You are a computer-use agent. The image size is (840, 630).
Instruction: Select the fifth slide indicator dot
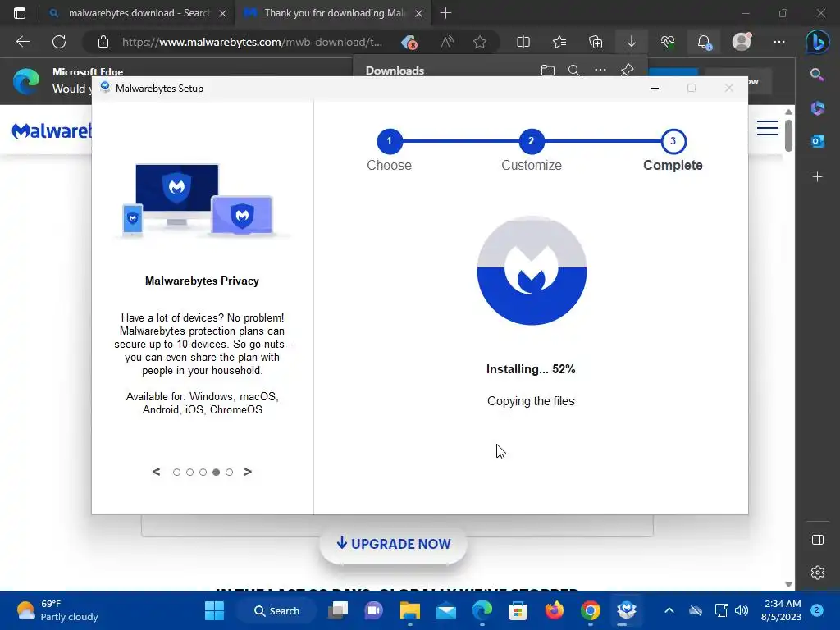pos(230,472)
